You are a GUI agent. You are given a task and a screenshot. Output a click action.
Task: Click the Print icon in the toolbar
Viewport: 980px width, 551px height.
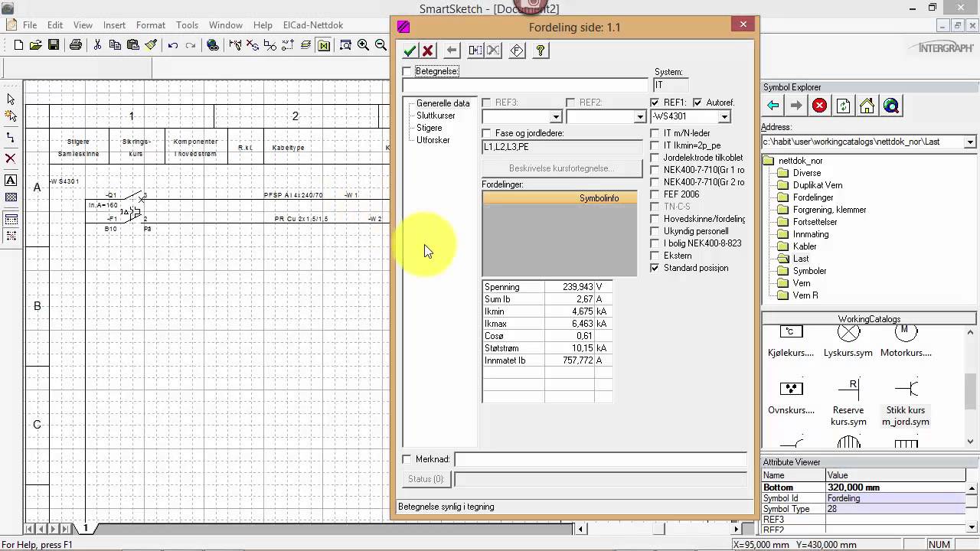pyautogui.click(x=76, y=45)
